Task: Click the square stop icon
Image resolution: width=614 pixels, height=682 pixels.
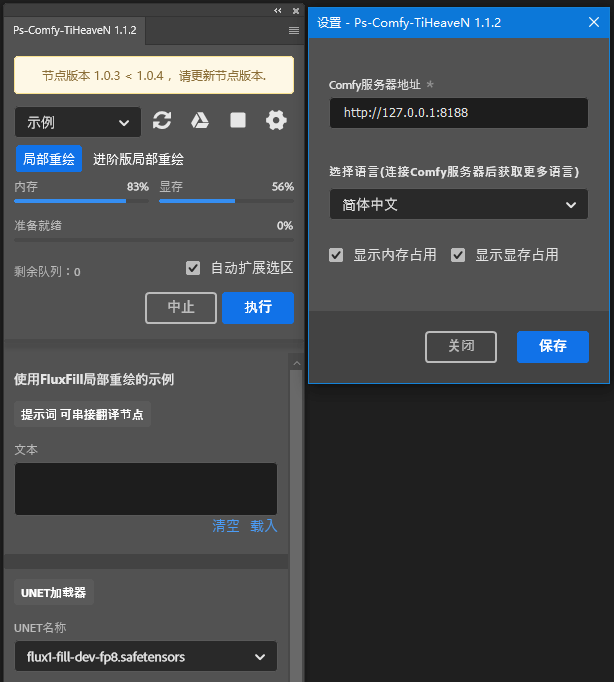Action: pos(238,120)
